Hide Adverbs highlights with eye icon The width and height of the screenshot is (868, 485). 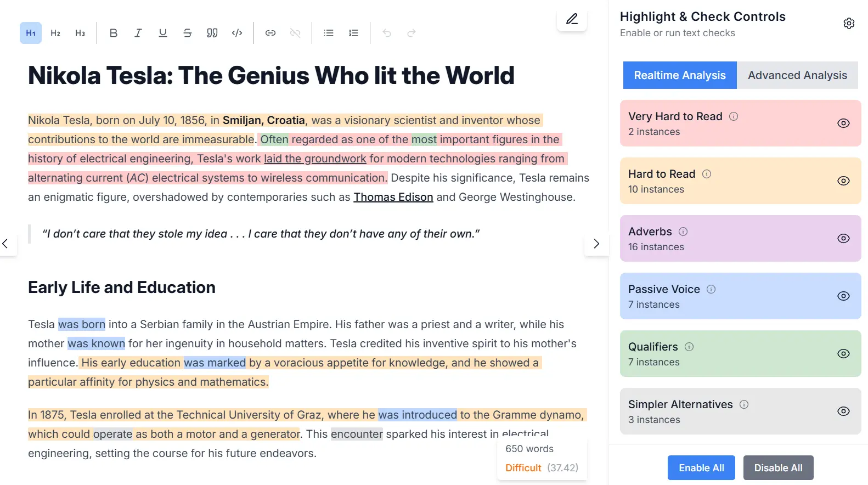click(843, 239)
